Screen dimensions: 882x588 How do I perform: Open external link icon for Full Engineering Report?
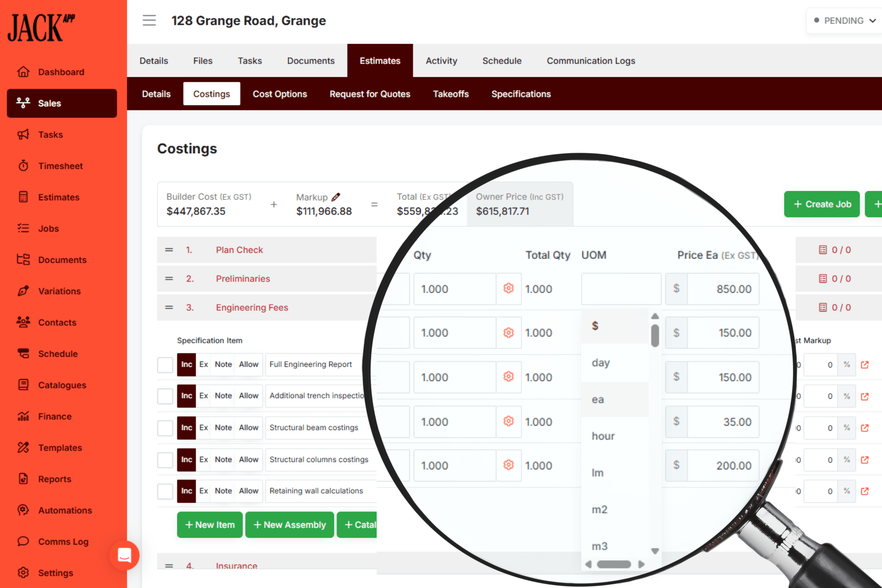click(x=865, y=365)
